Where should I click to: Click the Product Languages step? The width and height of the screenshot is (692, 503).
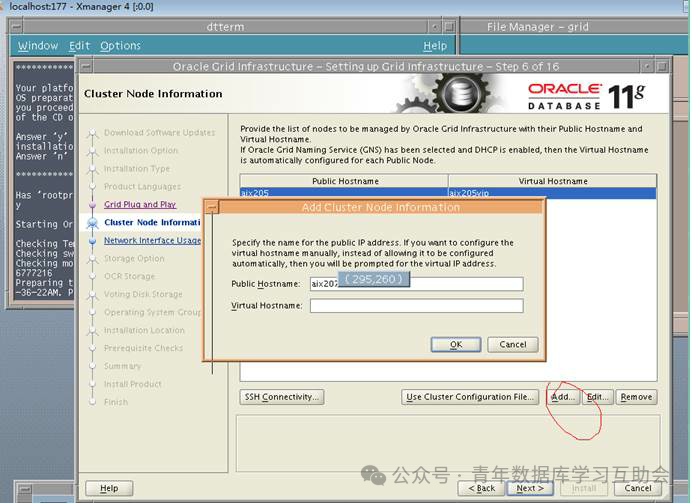[142, 187]
